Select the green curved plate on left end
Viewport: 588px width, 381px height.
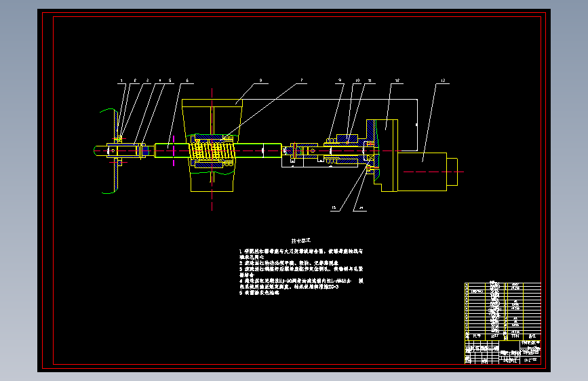110,151
